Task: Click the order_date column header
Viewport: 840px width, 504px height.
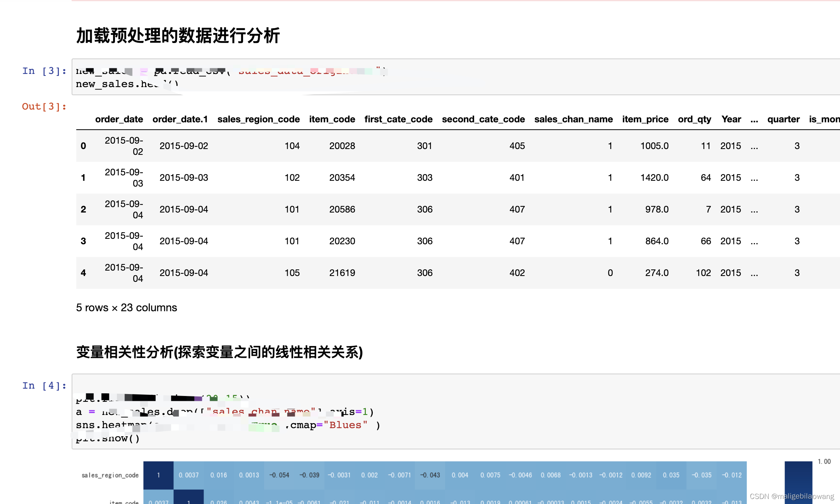Action: pos(119,119)
